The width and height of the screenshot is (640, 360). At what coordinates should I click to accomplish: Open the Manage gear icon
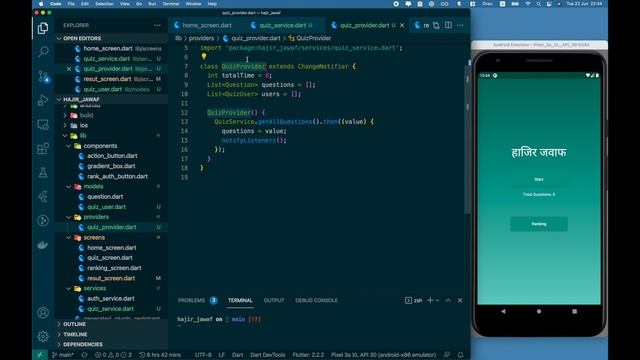[x=43, y=336]
